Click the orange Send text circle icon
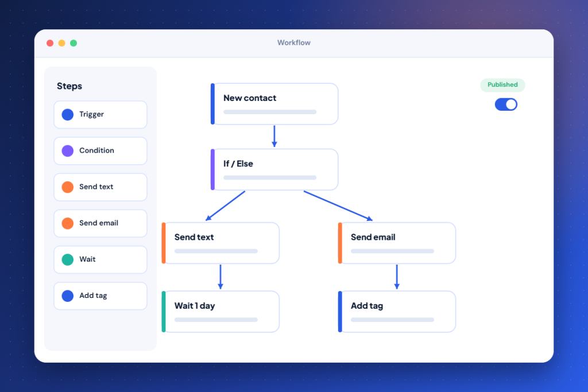This screenshot has width=588, height=392. click(x=68, y=187)
